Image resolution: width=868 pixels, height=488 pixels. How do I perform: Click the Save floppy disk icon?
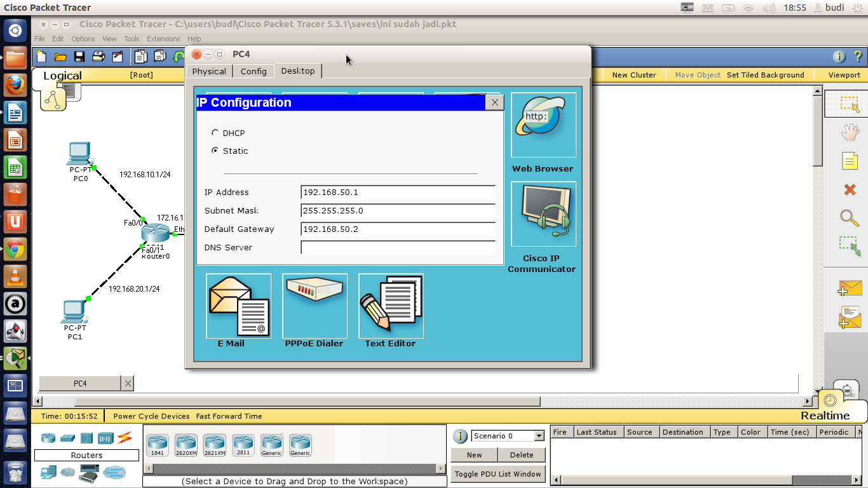click(79, 57)
